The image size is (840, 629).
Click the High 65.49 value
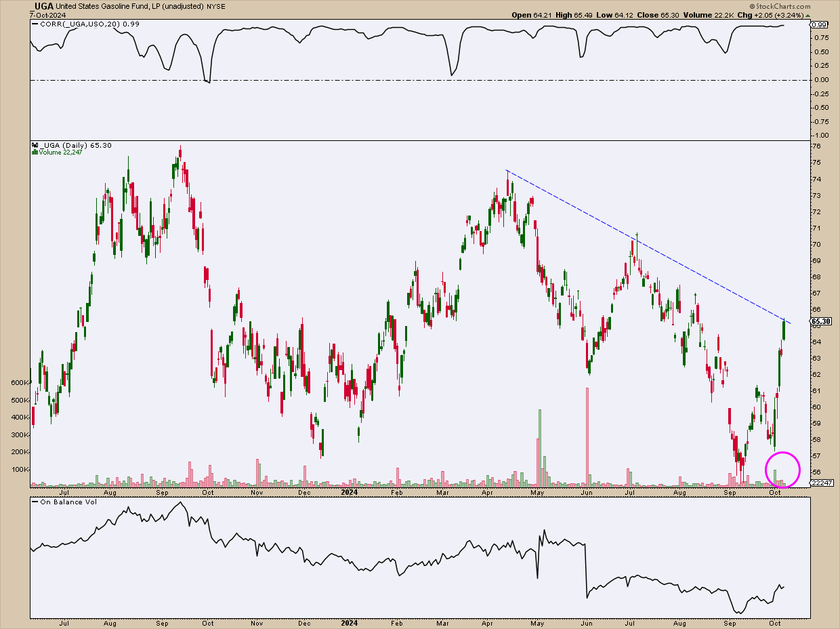point(574,15)
